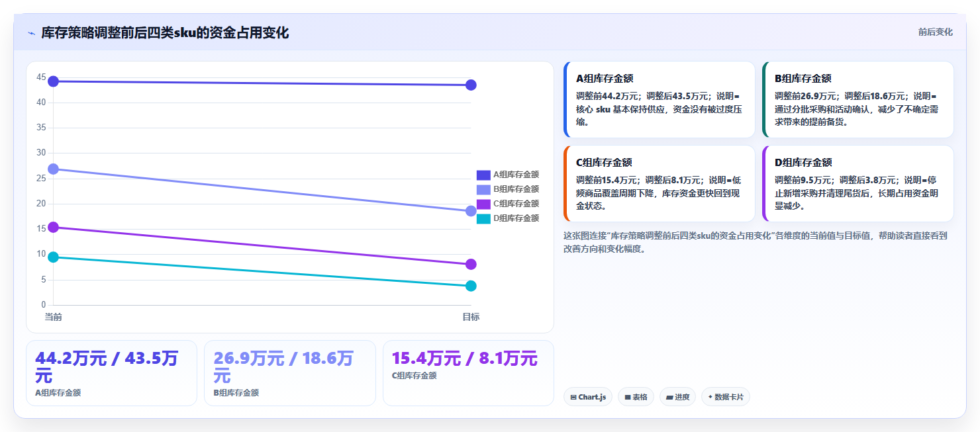This screenshot has width=980, height=432.
Task: Click the lightning icon beside the panel title
Action: (x=31, y=33)
